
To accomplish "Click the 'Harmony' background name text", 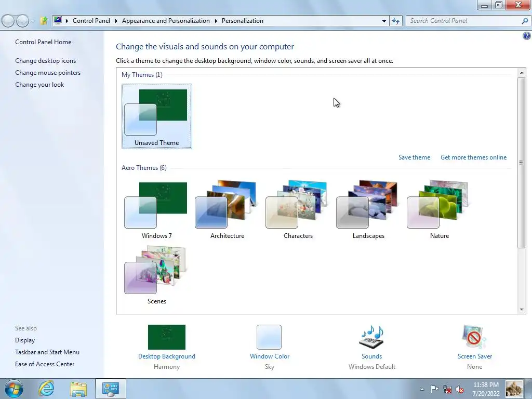I will [167, 367].
